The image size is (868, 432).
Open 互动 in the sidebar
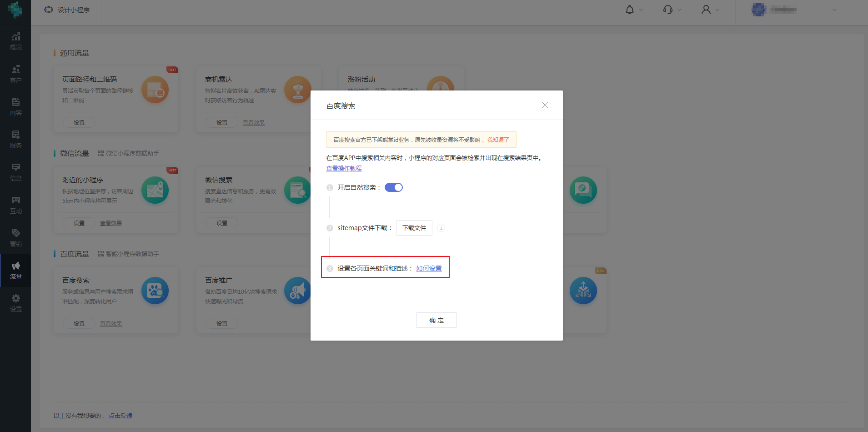click(x=15, y=205)
